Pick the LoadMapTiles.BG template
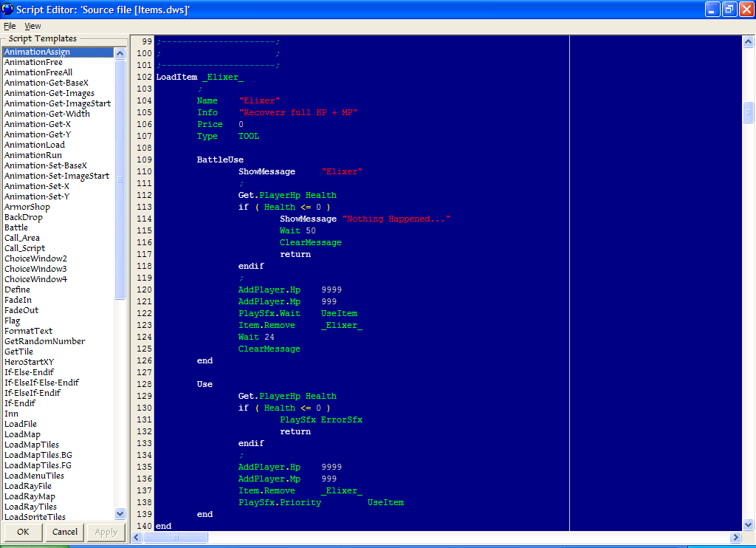 point(38,455)
